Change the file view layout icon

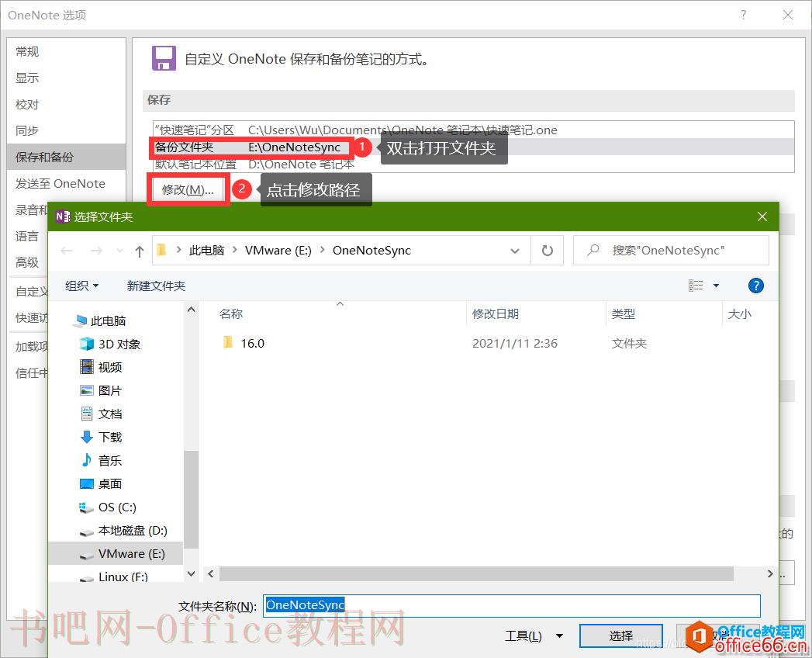click(696, 286)
